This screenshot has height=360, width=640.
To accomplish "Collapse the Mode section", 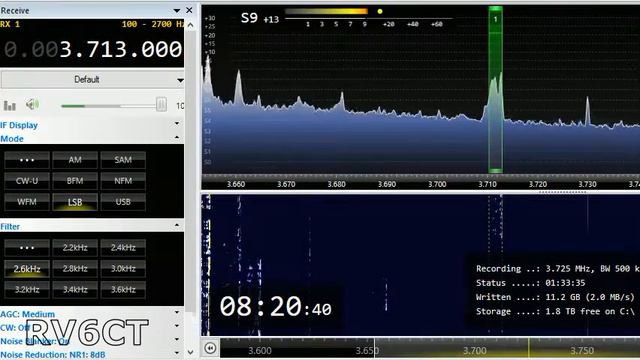I will (177, 138).
